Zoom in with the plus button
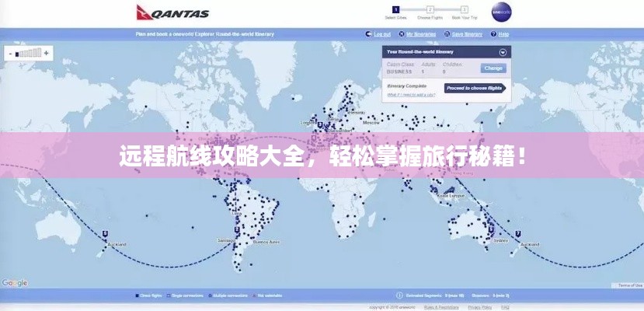Screen dimensions: 644x311 pyautogui.click(x=47, y=53)
